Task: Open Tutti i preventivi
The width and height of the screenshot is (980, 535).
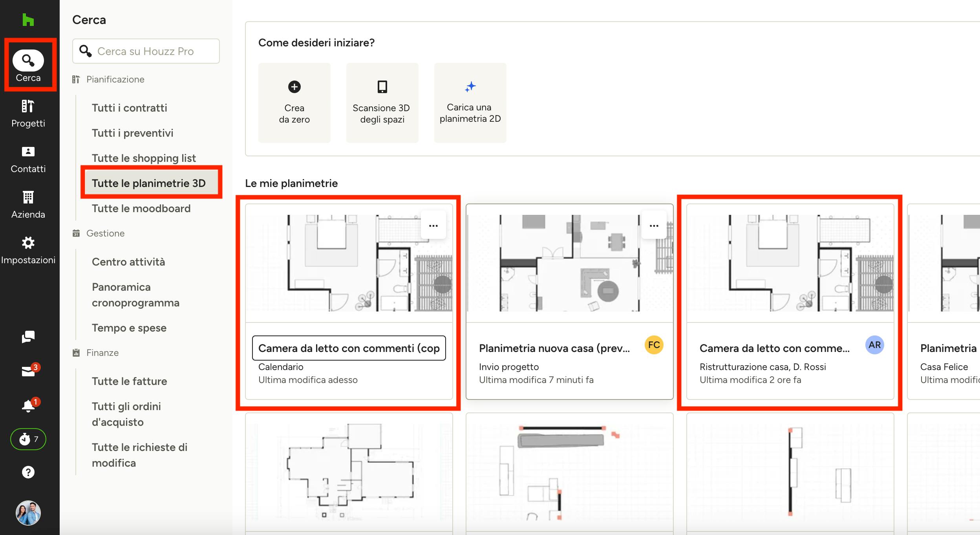Action: [x=133, y=133]
